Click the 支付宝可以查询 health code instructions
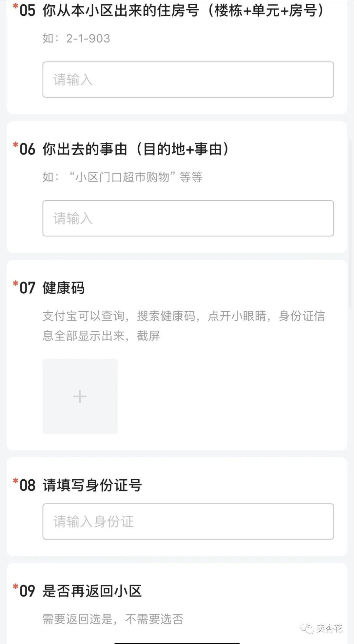 point(184,326)
